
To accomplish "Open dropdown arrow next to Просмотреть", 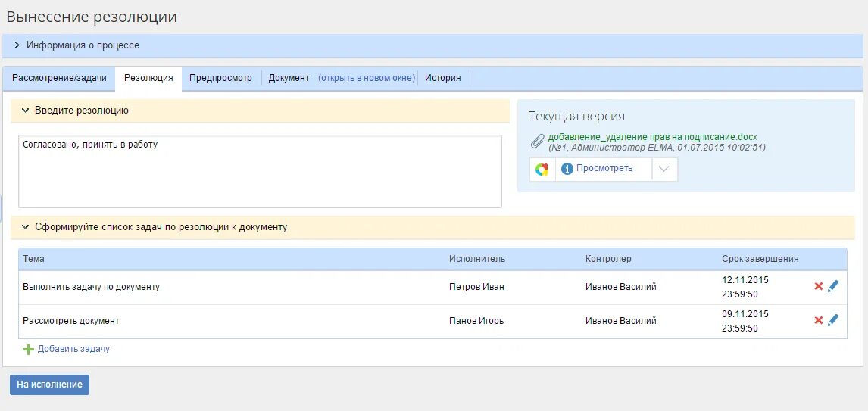I will pos(663,169).
